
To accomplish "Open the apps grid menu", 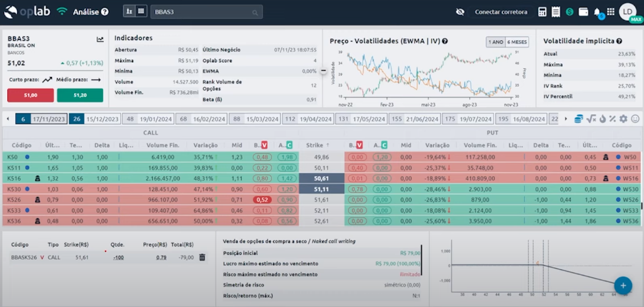I will (610, 12).
